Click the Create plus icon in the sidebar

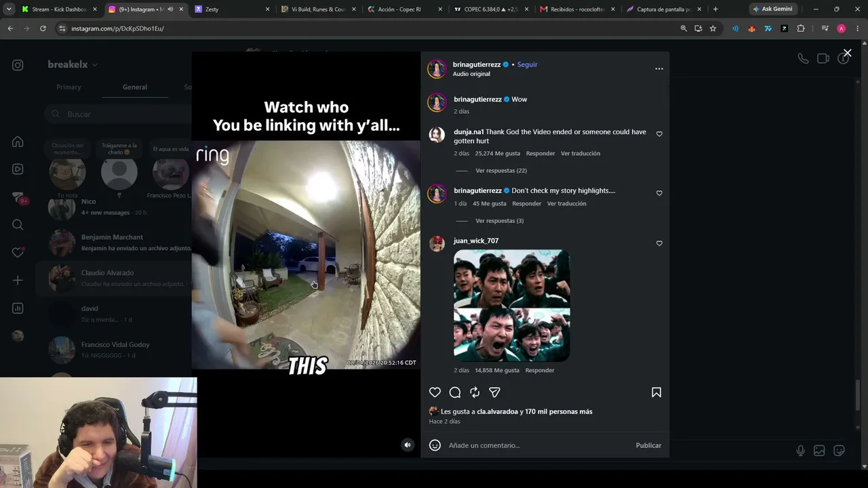[x=18, y=281]
